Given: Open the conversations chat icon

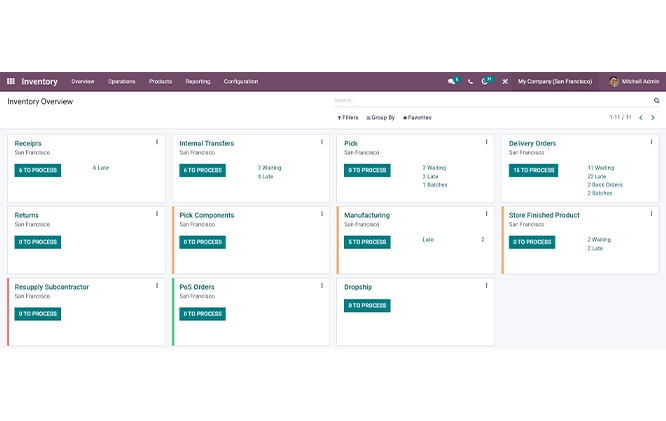Looking at the screenshot, I should (451, 81).
